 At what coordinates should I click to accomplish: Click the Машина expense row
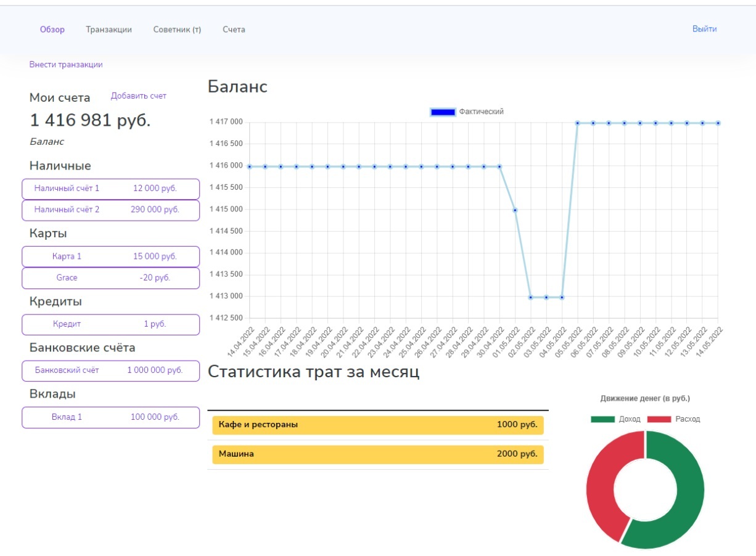377,454
